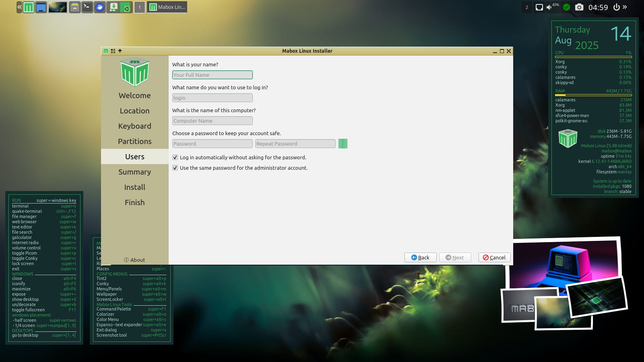Click the 'Color Menu' shortcut row

[x=131, y=320]
